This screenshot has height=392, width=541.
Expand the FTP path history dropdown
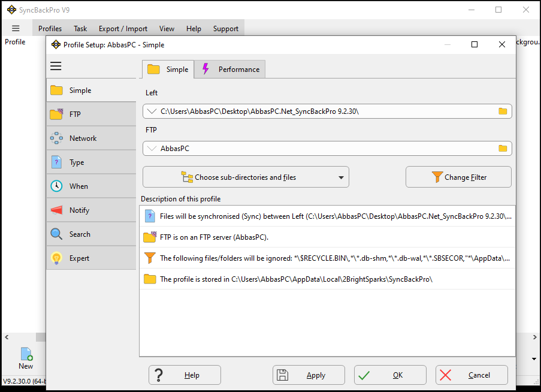152,149
